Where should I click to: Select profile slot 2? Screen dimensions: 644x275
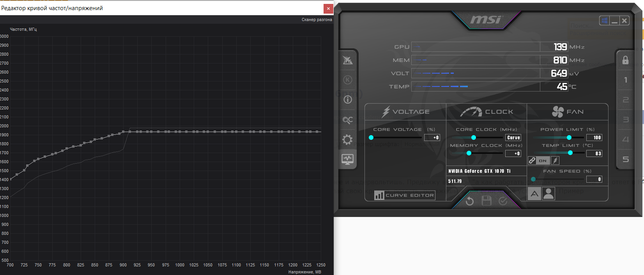point(626,100)
